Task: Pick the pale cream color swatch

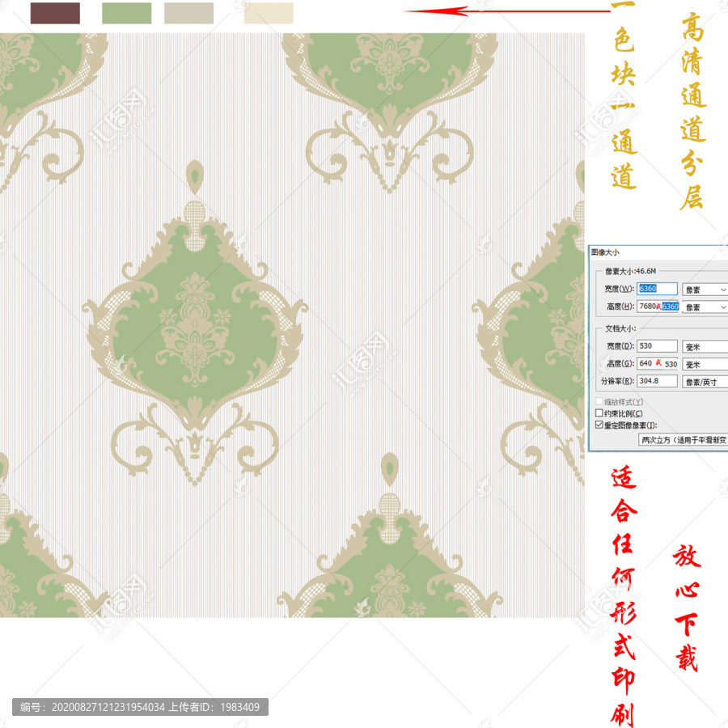Action: (x=269, y=13)
